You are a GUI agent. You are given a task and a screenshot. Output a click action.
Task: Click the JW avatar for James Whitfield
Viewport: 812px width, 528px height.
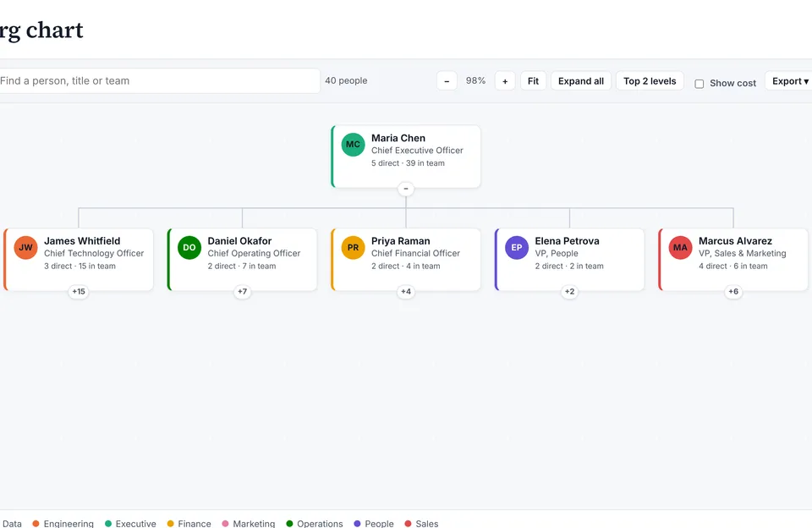[25, 247]
